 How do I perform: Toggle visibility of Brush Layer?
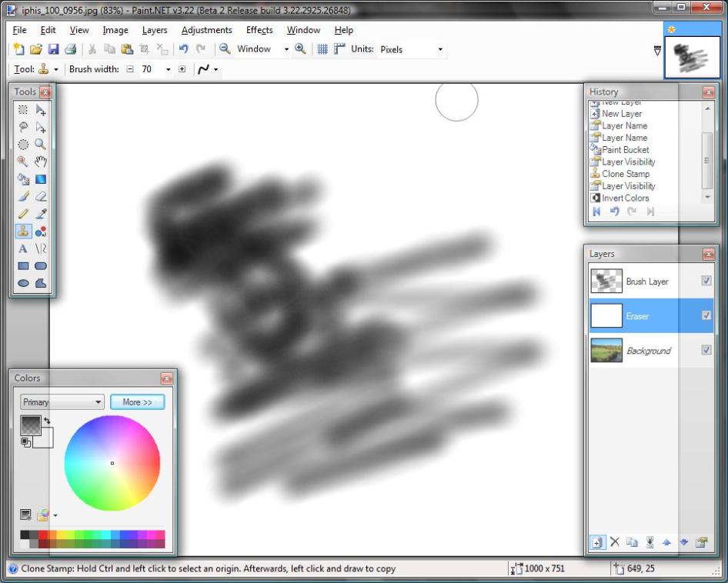pos(706,281)
